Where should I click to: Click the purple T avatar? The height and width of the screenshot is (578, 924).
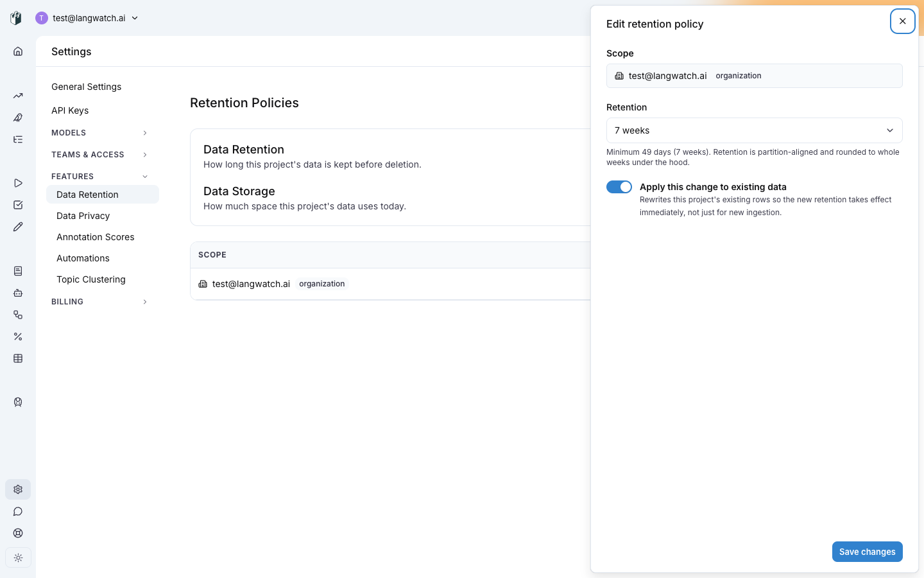coord(42,18)
